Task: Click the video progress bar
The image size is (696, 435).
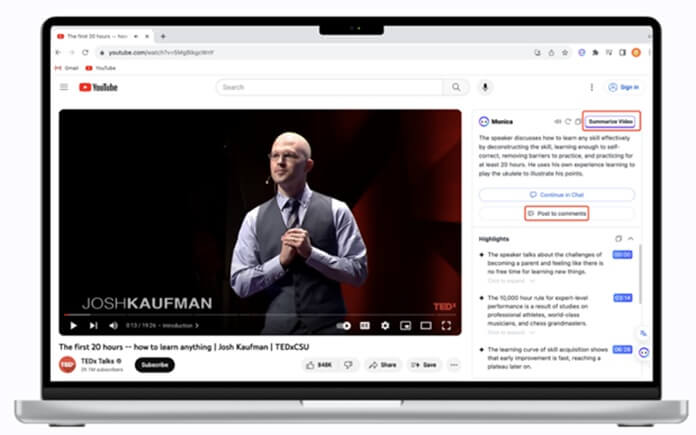Action: (260, 315)
